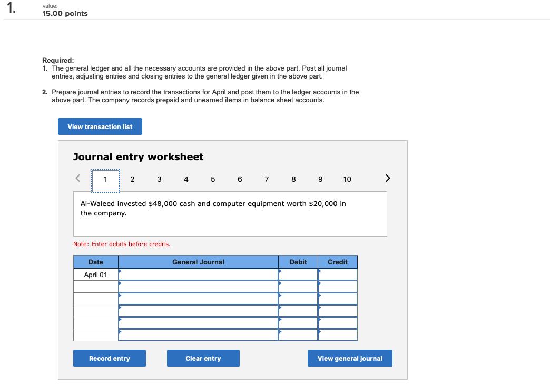The image size is (550, 392).
Task: Open the third row account selection dropdown
Action: (198, 298)
